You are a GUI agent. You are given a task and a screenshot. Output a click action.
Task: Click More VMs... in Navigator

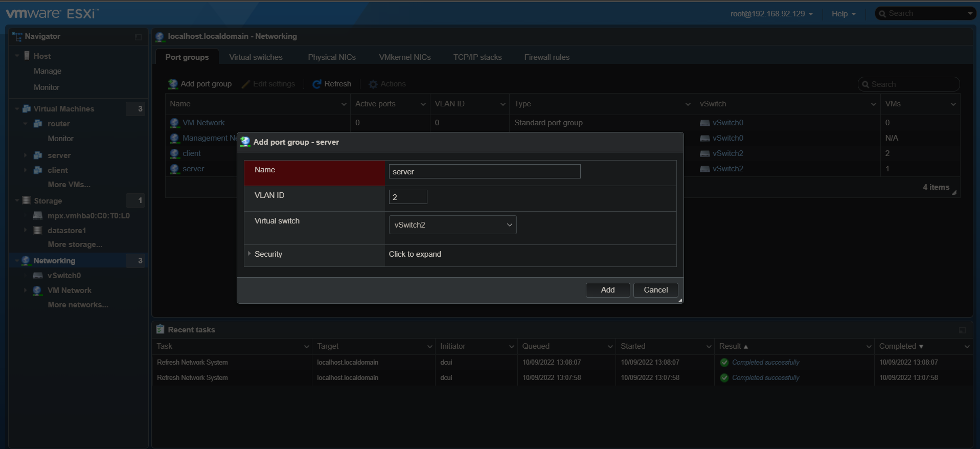click(x=69, y=185)
